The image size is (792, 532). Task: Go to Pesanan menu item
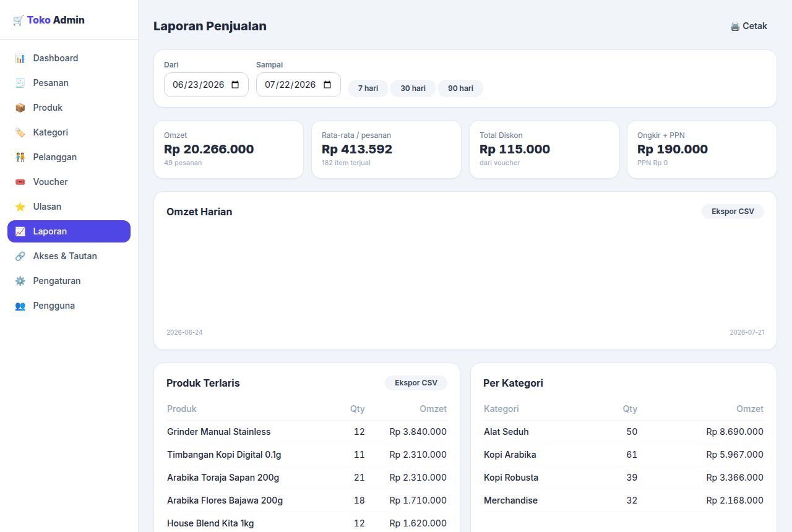(x=69, y=83)
